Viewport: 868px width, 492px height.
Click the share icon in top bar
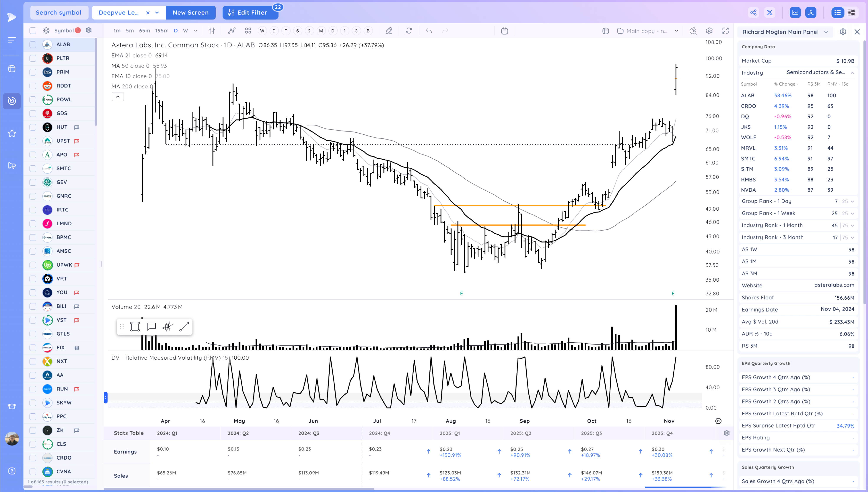pos(753,13)
